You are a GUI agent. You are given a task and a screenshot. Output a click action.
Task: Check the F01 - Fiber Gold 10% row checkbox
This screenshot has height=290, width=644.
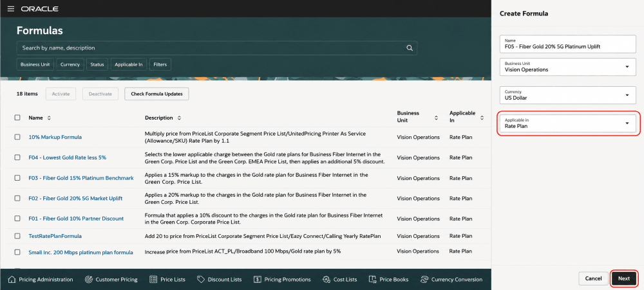pos(17,219)
